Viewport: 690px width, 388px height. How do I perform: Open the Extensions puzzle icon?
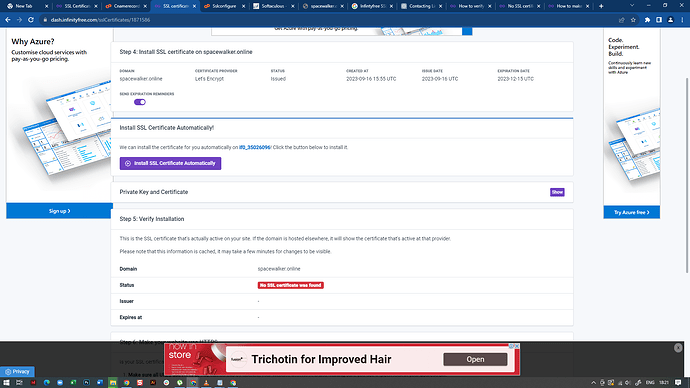pyautogui.click(x=647, y=20)
